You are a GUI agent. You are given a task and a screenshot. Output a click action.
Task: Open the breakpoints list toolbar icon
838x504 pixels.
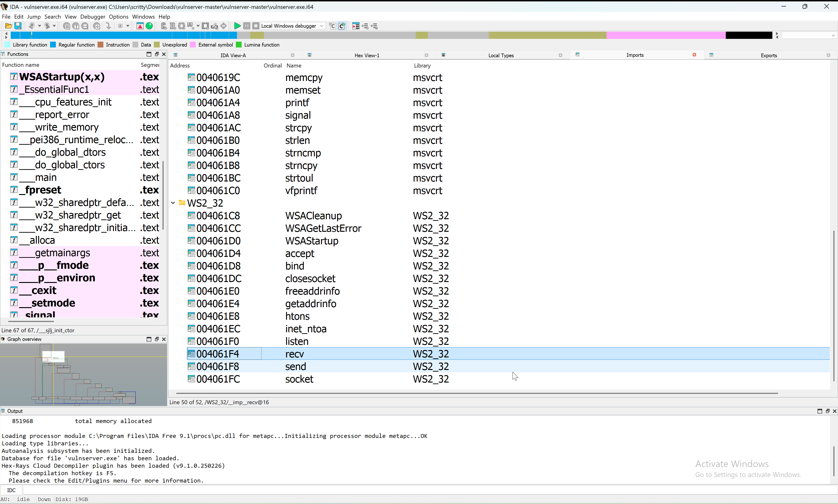pos(356,26)
